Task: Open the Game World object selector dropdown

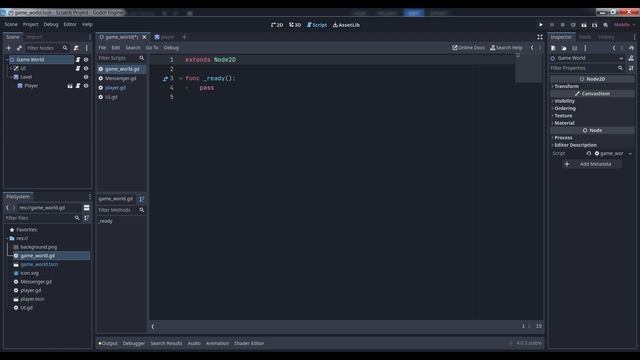Action: click(x=621, y=58)
